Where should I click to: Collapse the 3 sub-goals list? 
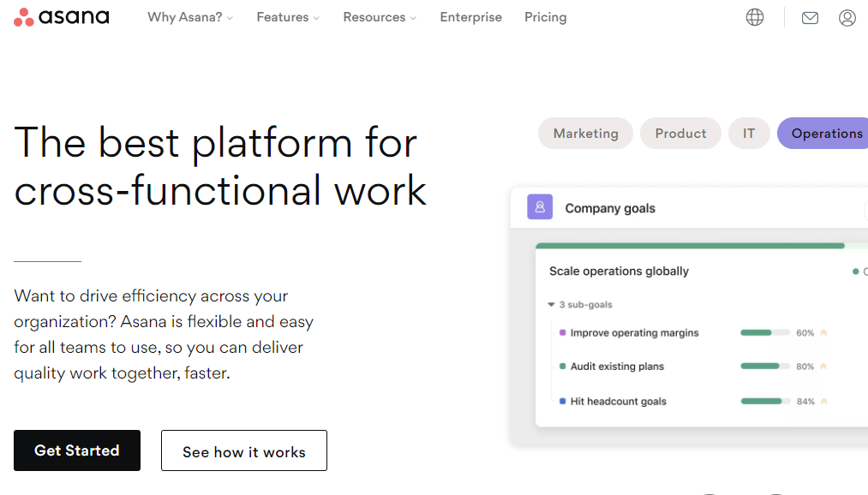(x=551, y=304)
